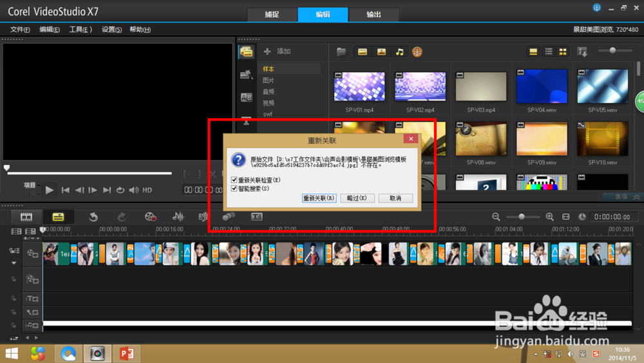Open the Subtitle Editor icon
The width and height of the screenshot is (644, 363).
pos(257,217)
